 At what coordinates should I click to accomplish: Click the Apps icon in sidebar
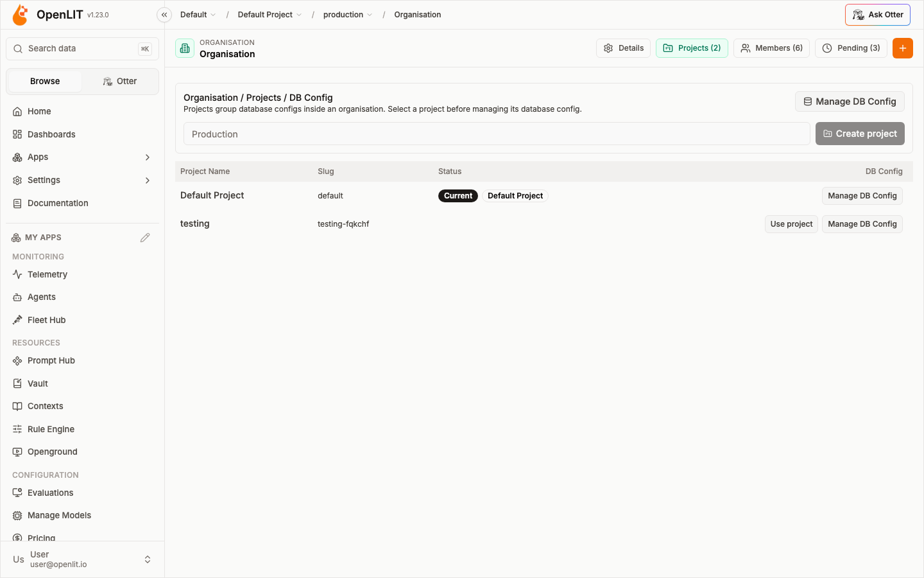[x=17, y=157]
